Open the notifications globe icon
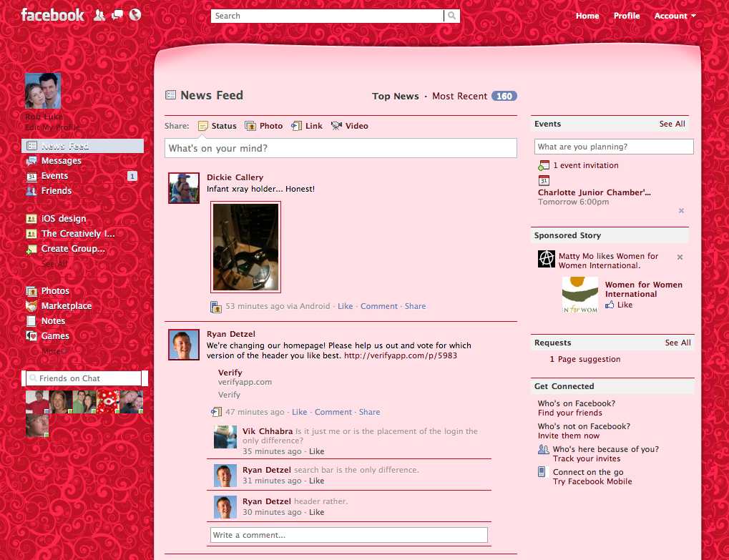Viewport: 729px width, 560px height. [134, 14]
